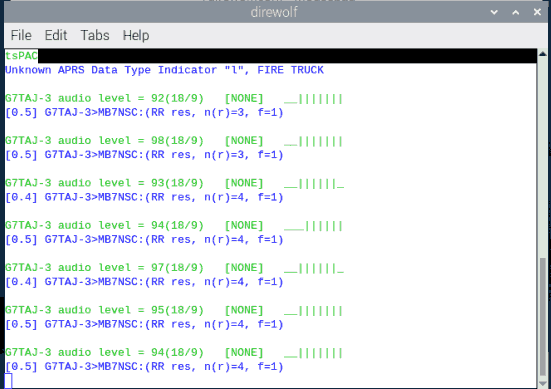The height and width of the screenshot is (389, 551).
Task: Click the 'audio level = 95(18/9)' line
Action: tap(174, 310)
